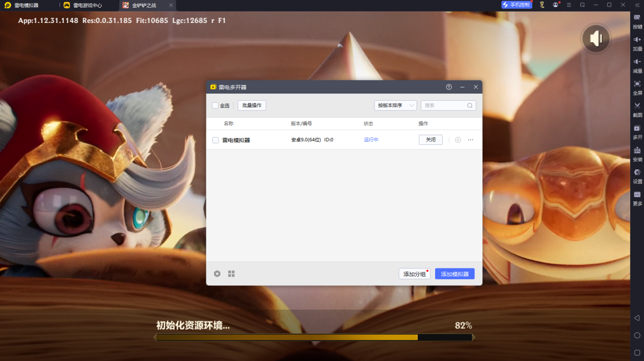The height and width of the screenshot is (361, 644).
Task: Click 手机控制 phone control button
Action: click(517, 5)
